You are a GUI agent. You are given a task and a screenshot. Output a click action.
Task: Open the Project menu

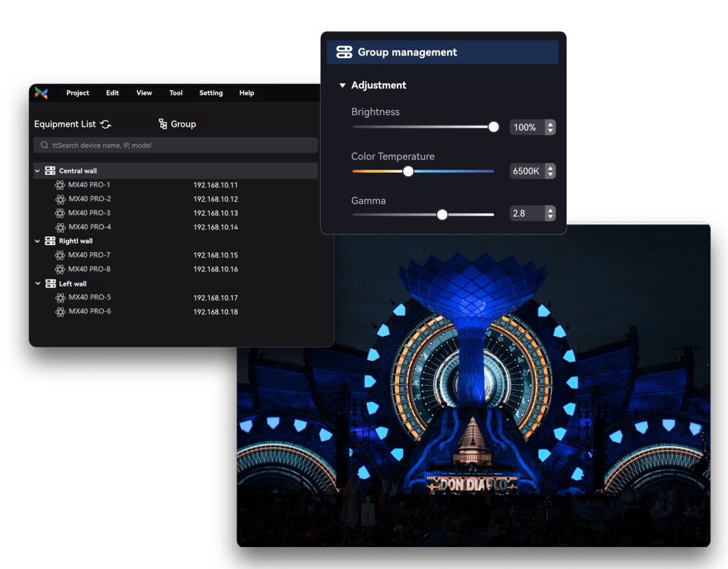tap(77, 93)
